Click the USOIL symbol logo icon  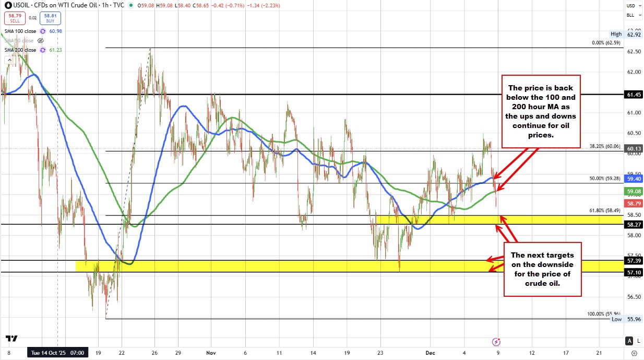8,5
